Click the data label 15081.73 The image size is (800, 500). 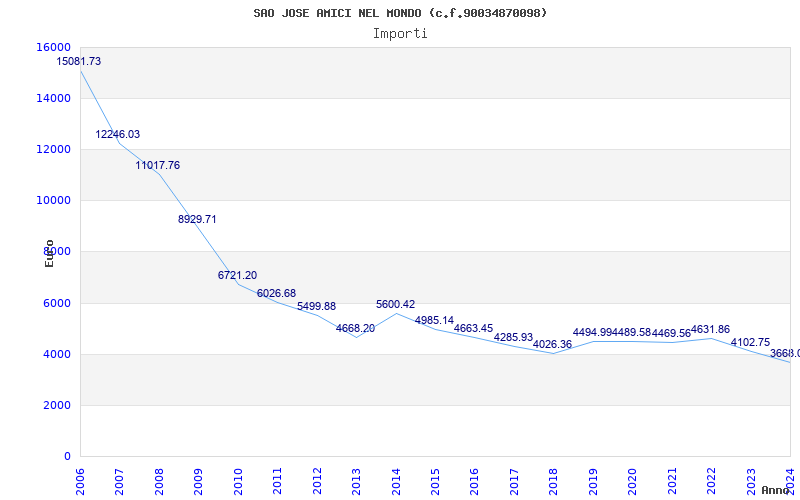pos(79,61)
